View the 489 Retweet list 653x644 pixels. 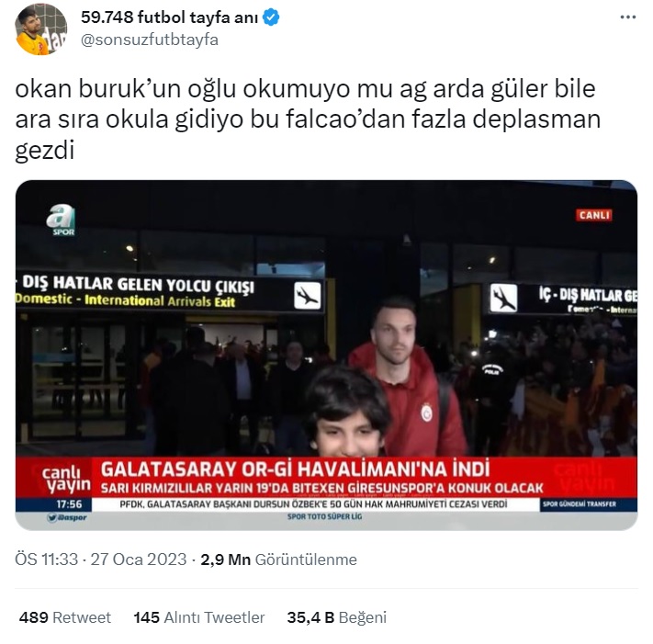coord(65,617)
